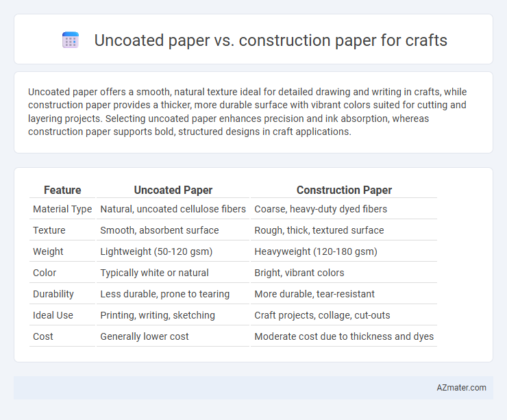Open the AZmater.com link in footer
Viewport: 507px width, 420px height.
[461, 387]
